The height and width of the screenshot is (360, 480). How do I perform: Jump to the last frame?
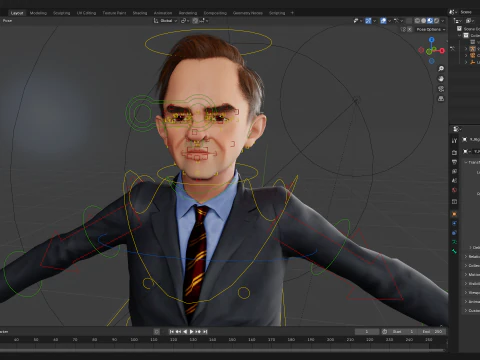pos(205,332)
